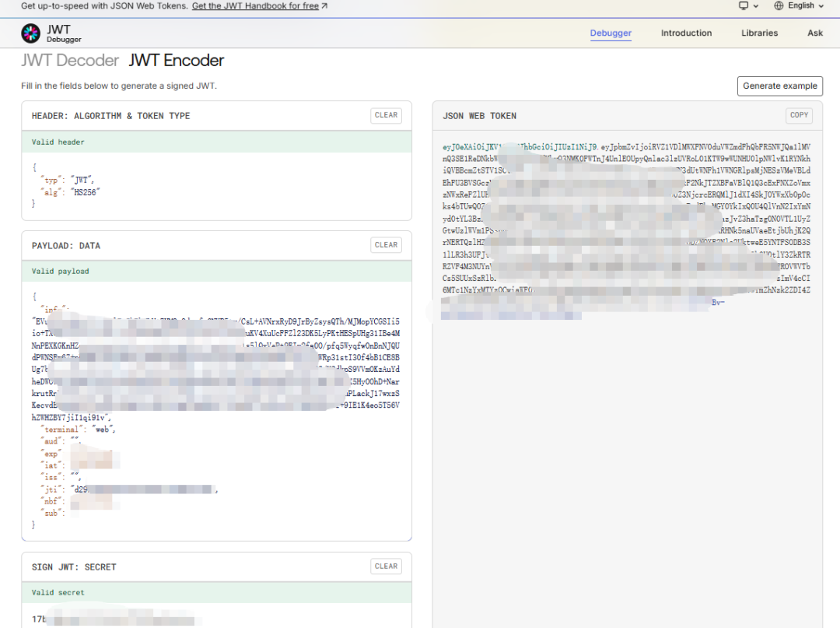This screenshot has height=628, width=840.
Task: Open the JWT Handbook free link
Action: click(x=260, y=6)
